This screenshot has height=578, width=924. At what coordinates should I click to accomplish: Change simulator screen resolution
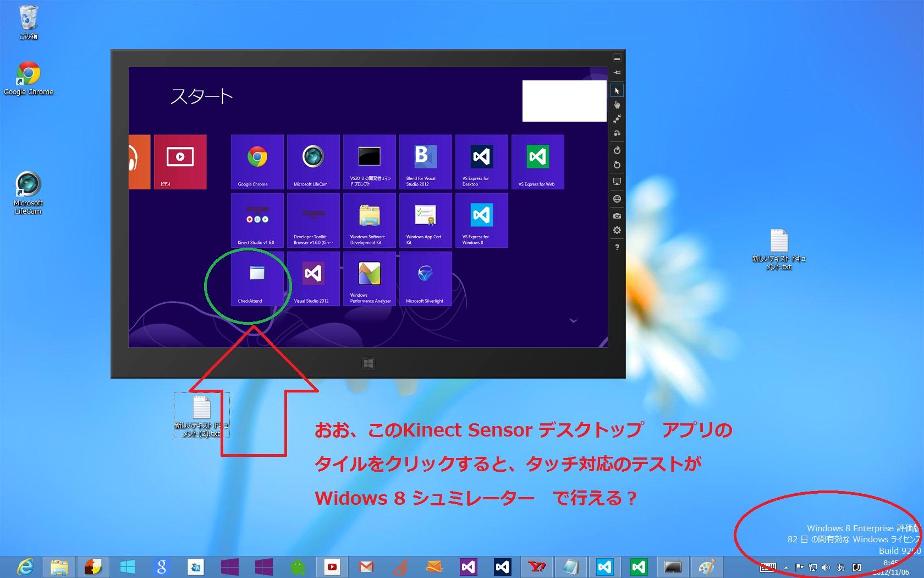coord(617,182)
